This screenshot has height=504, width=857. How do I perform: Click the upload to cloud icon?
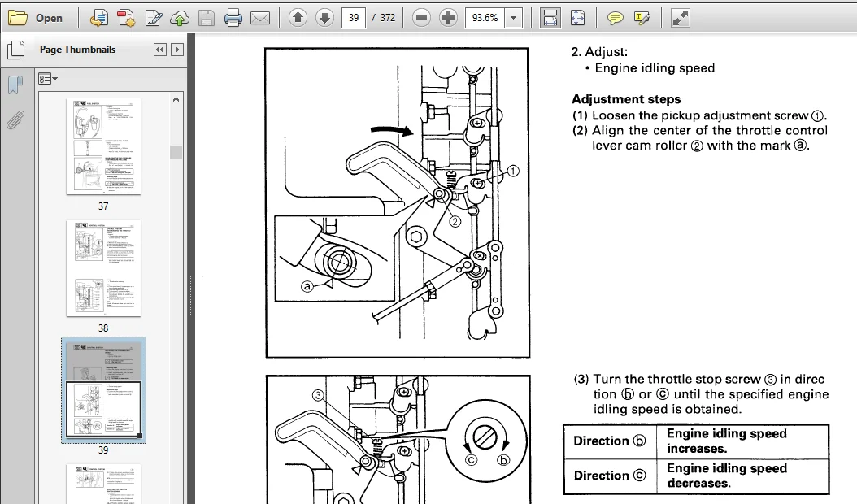(179, 18)
